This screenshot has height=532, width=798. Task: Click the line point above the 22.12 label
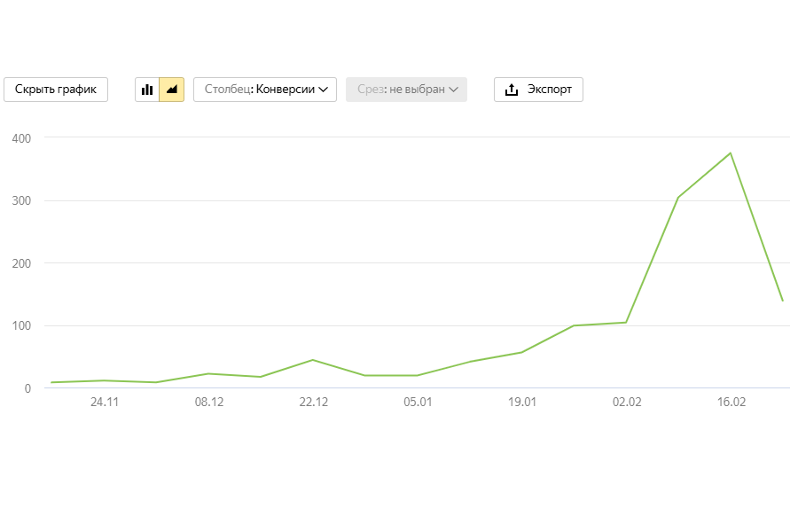click(x=313, y=360)
